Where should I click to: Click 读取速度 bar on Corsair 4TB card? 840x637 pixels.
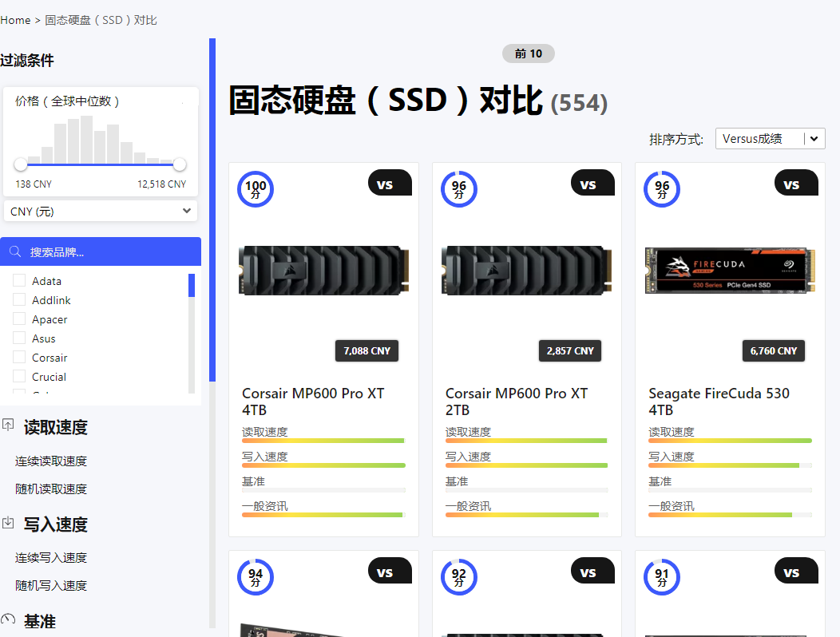(323, 441)
